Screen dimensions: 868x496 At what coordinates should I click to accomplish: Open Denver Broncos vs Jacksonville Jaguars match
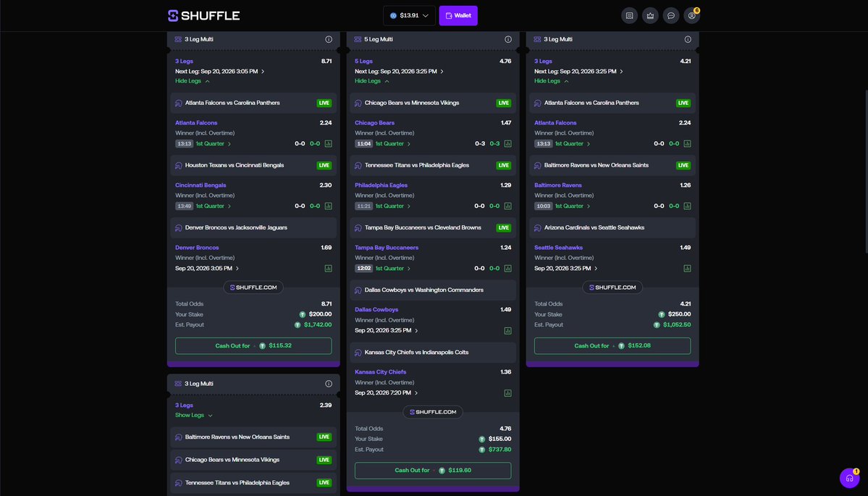pos(253,227)
